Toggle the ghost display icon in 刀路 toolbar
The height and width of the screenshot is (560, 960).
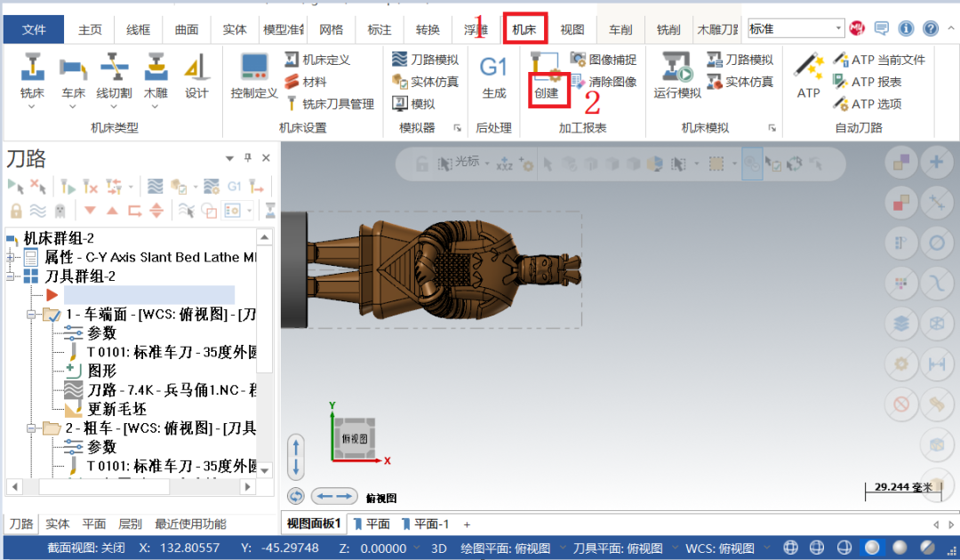[x=60, y=212]
